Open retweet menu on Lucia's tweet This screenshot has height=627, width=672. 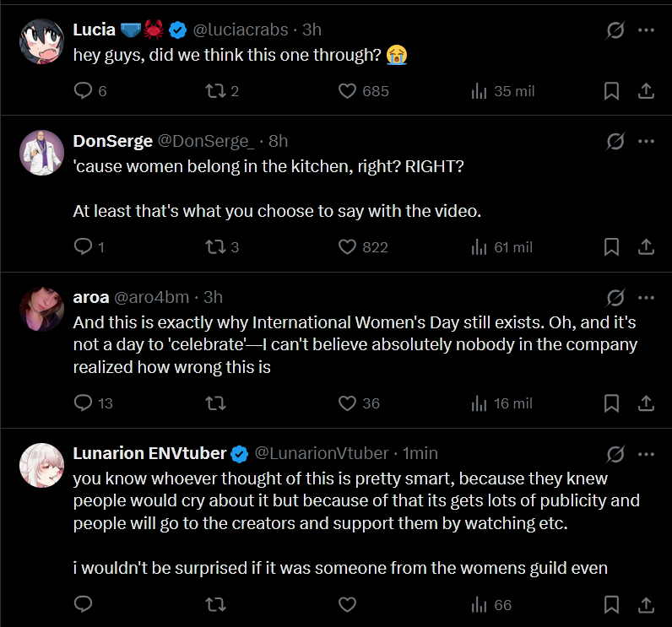tap(215, 91)
